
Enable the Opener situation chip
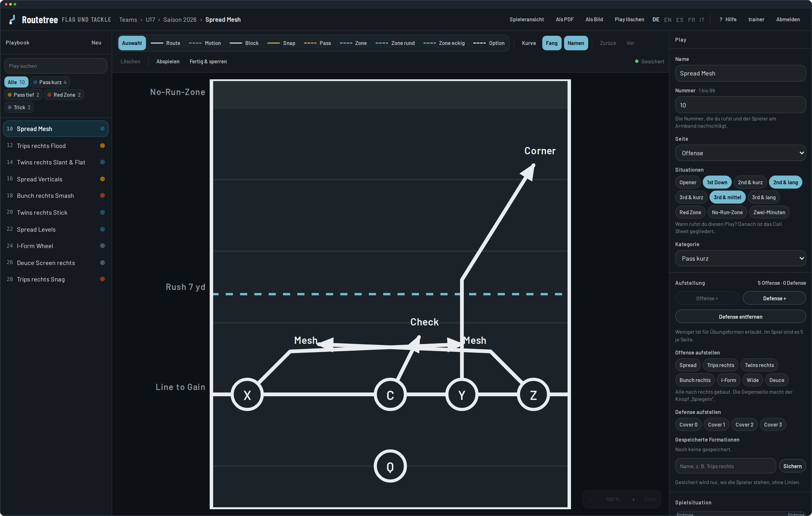[688, 182]
